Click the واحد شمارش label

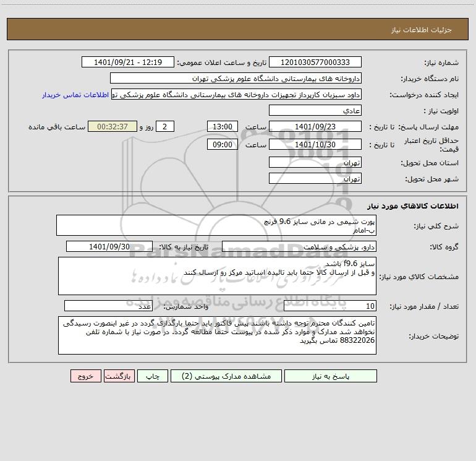[186, 307]
